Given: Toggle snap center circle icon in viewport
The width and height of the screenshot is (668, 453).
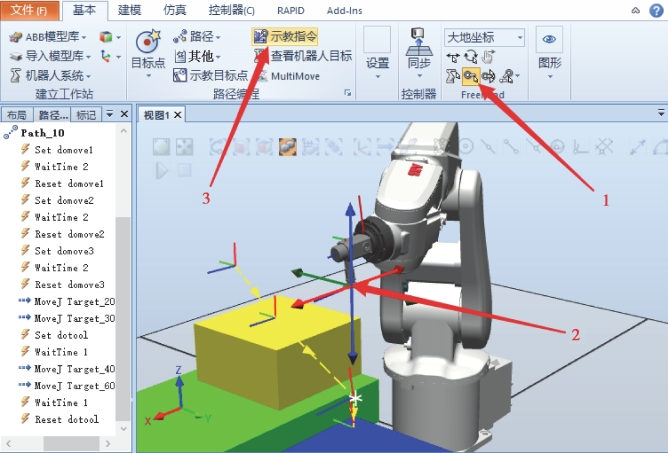Looking at the screenshot, I should click(x=465, y=147).
